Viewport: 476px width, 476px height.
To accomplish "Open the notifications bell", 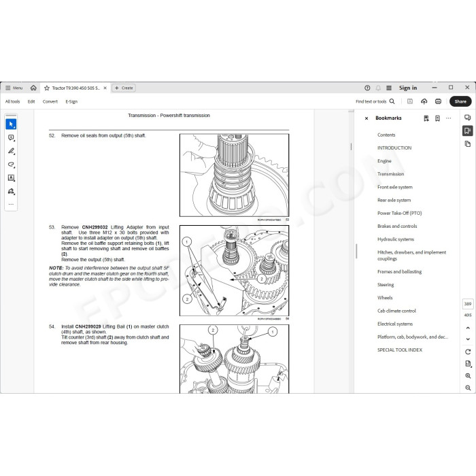I will 378,88.
